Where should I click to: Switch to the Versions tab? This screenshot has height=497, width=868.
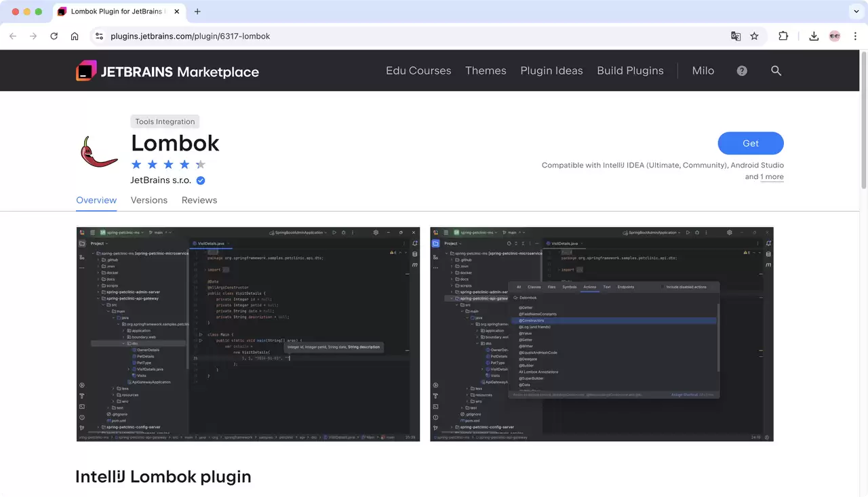(149, 200)
